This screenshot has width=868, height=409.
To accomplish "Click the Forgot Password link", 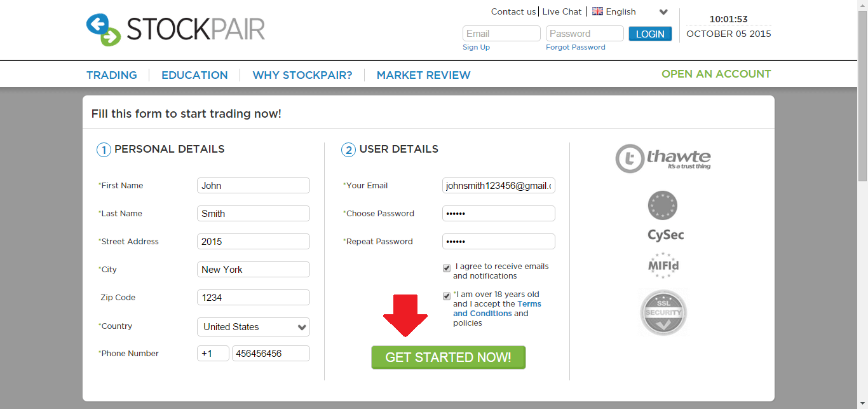I will [576, 47].
